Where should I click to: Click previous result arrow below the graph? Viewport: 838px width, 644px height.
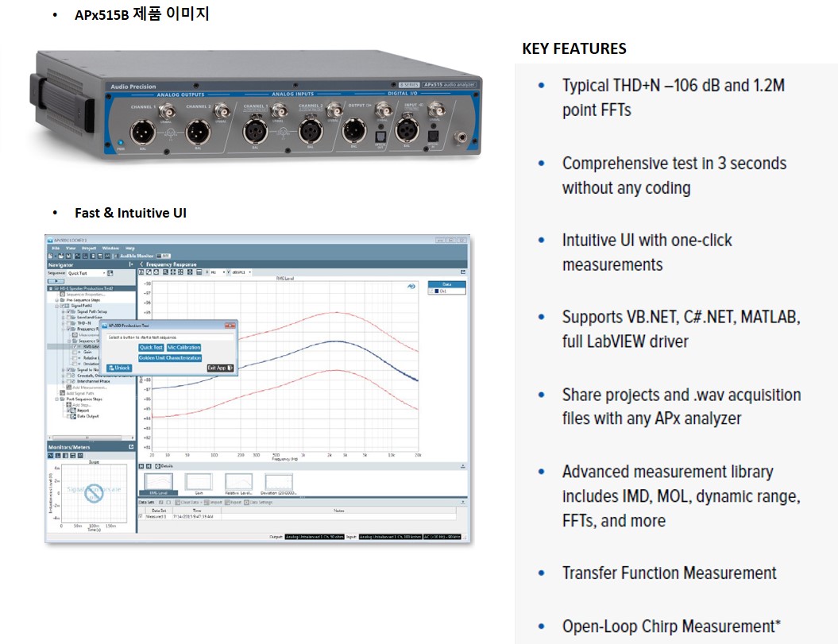pos(141,467)
